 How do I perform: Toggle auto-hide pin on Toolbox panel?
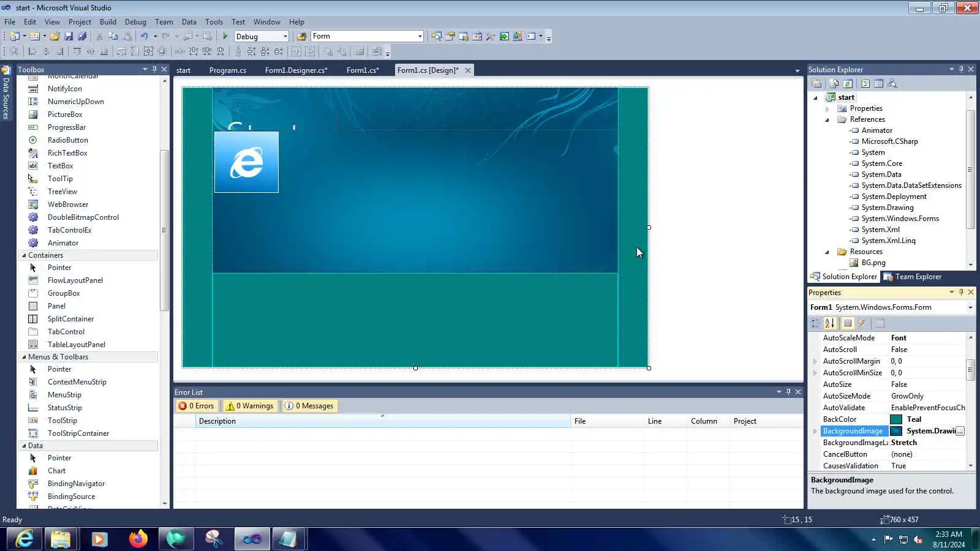[x=154, y=69]
